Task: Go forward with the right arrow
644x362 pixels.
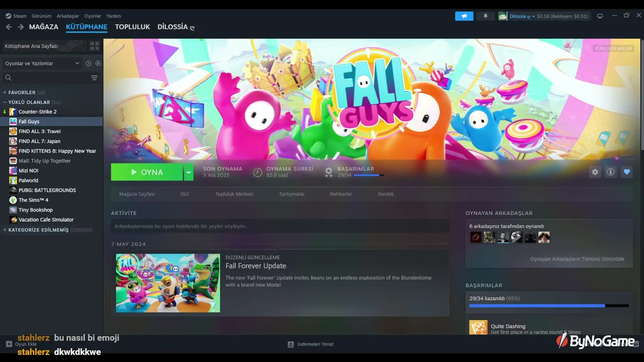Action: 21,27
